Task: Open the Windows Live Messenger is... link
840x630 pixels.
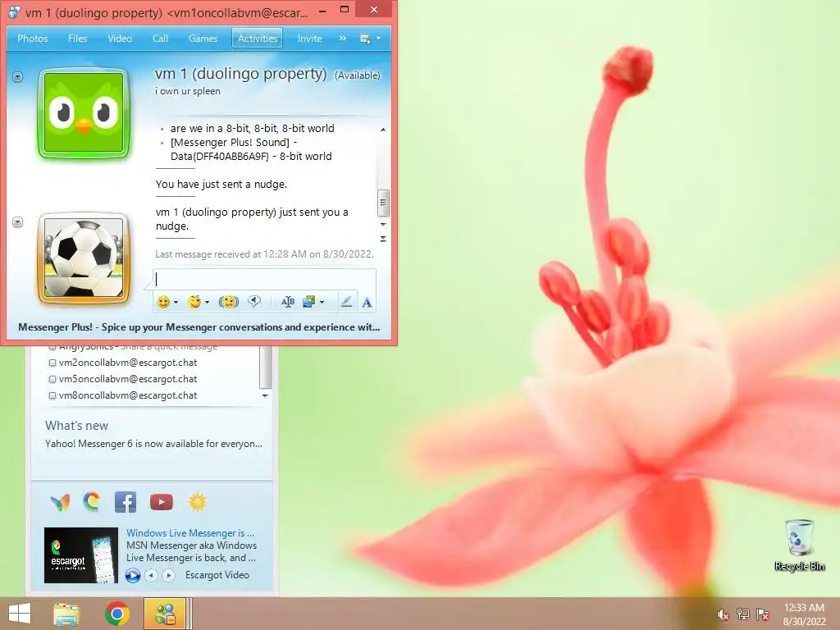Action: 190,533
